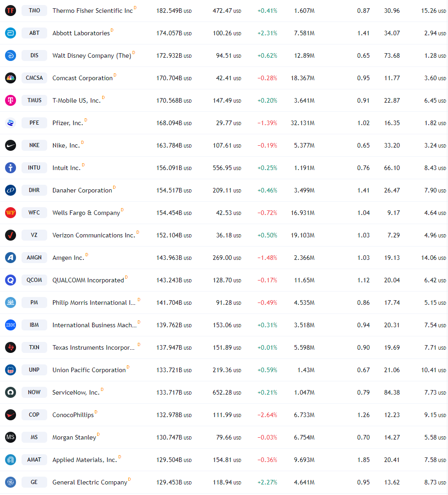Click Verizon's 19.103M volume value
448x495 pixels.
[302, 235]
